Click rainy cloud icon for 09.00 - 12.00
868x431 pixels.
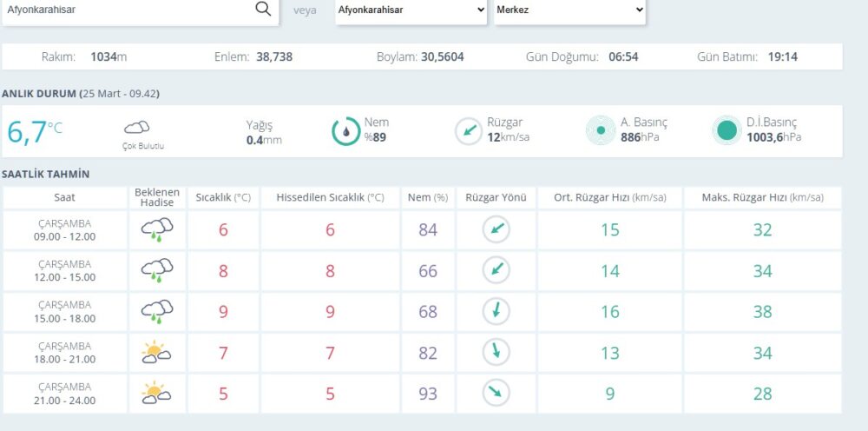pyautogui.click(x=157, y=229)
